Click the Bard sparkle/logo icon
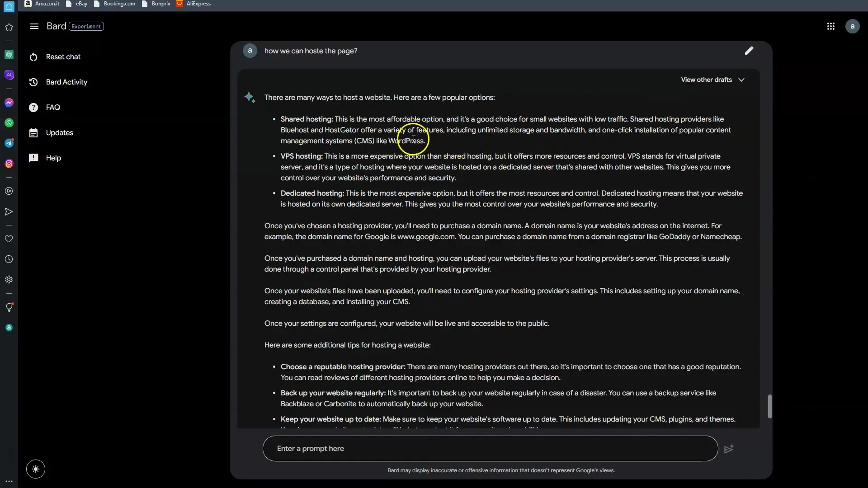 (x=249, y=98)
